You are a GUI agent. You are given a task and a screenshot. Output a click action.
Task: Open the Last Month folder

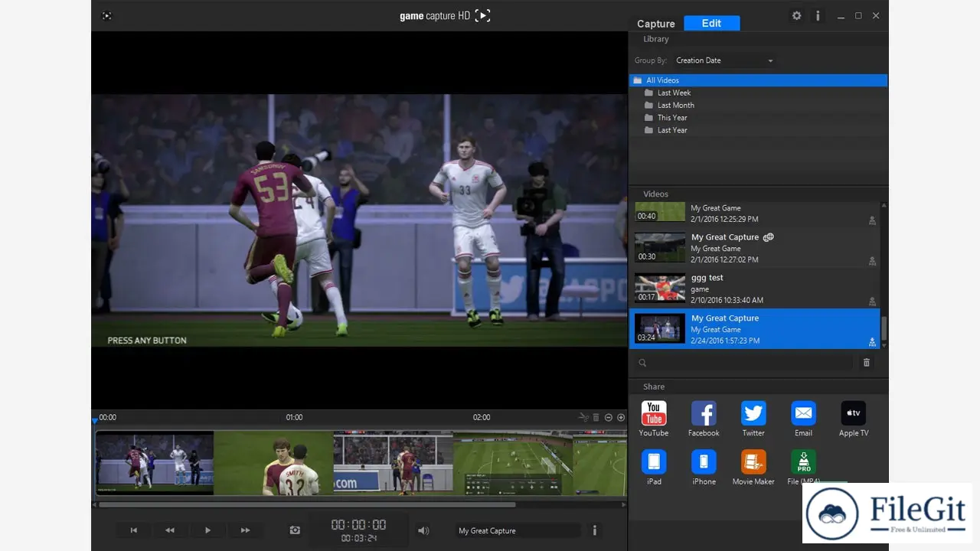click(675, 105)
